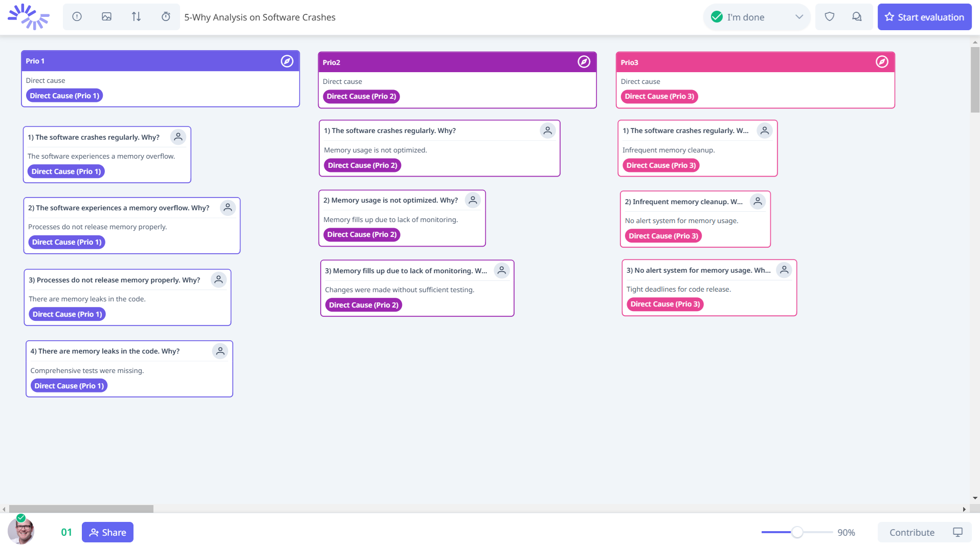Select the Prio 1 column title
Image resolution: width=980 pixels, height=548 pixels.
[35, 61]
